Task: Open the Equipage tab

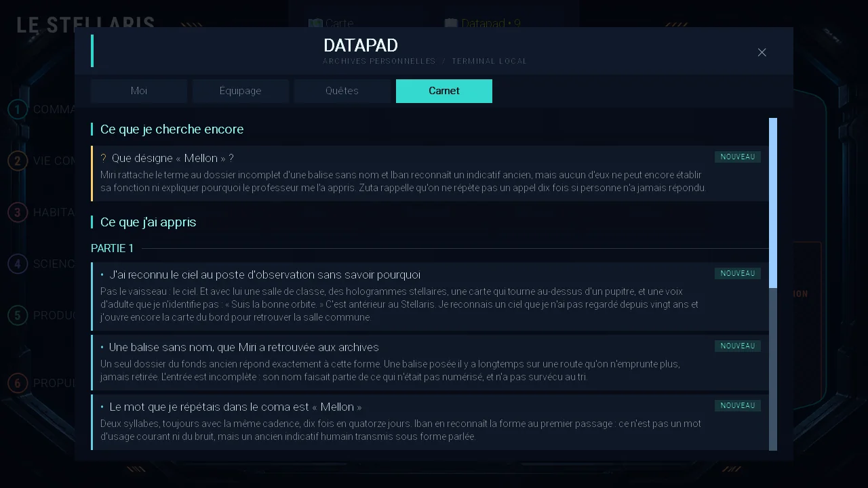Action: [x=241, y=91]
